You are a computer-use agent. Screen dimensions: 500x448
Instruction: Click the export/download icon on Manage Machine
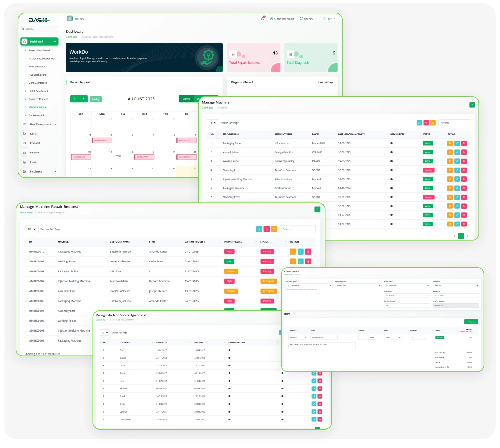(x=419, y=122)
